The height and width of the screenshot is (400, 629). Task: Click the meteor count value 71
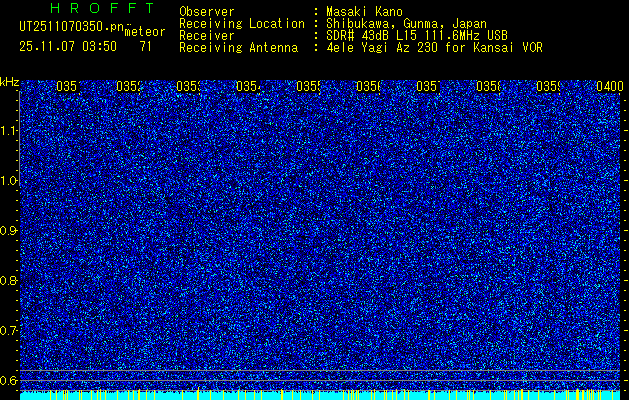point(146,47)
